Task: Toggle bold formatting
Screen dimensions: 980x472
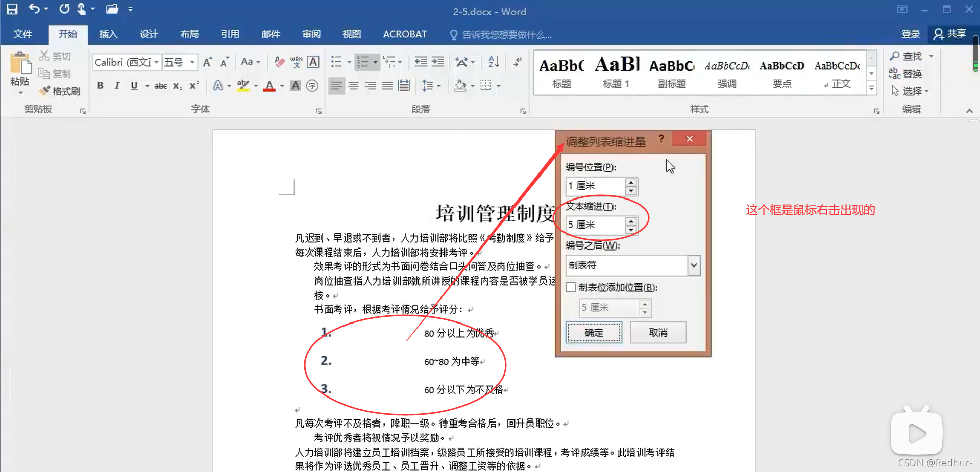Action: 100,85
